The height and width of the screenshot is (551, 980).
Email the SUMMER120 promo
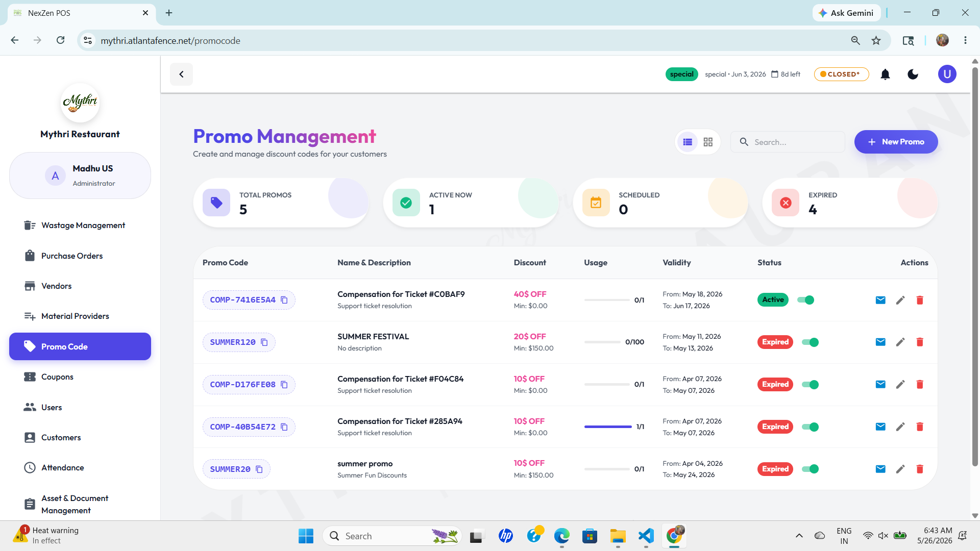click(x=880, y=342)
